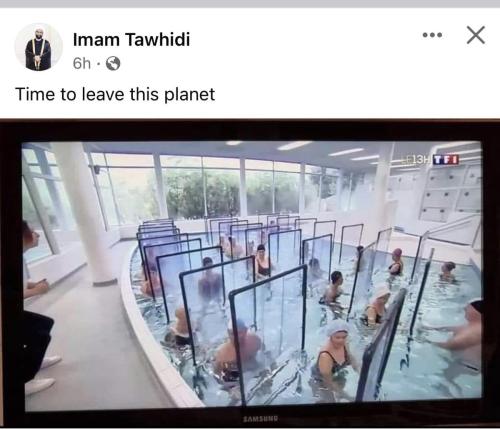Open the pool photo in full view

pos(250,273)
